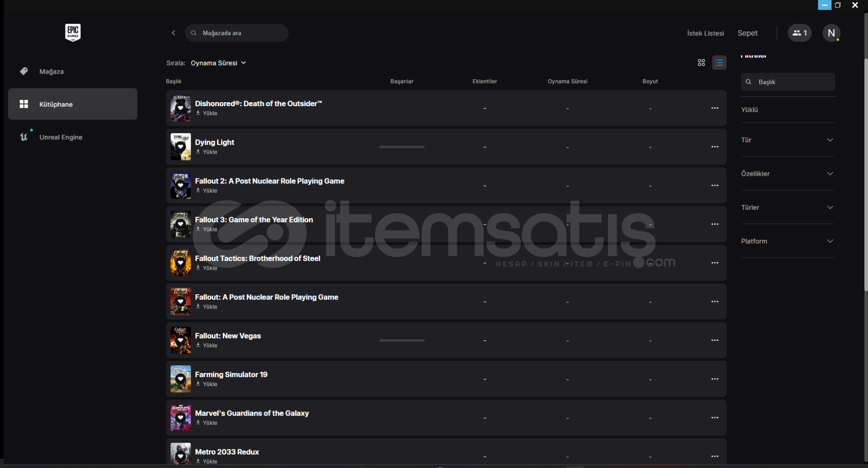This screenshot has height=468, width=868.
Task: Open the Farming Simulator 19 title
Action: click(x=231, y=374)
